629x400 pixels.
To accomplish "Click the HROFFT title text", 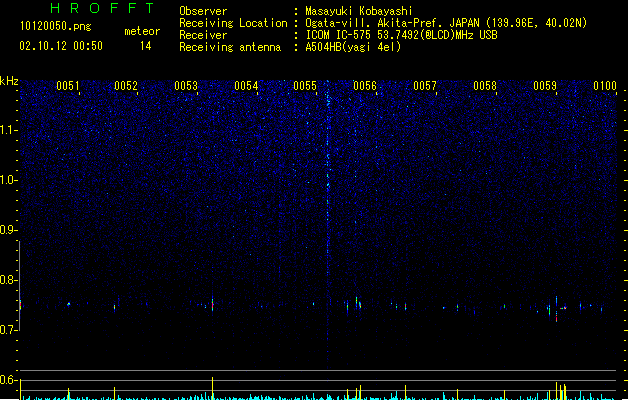I will click(103, 8).
